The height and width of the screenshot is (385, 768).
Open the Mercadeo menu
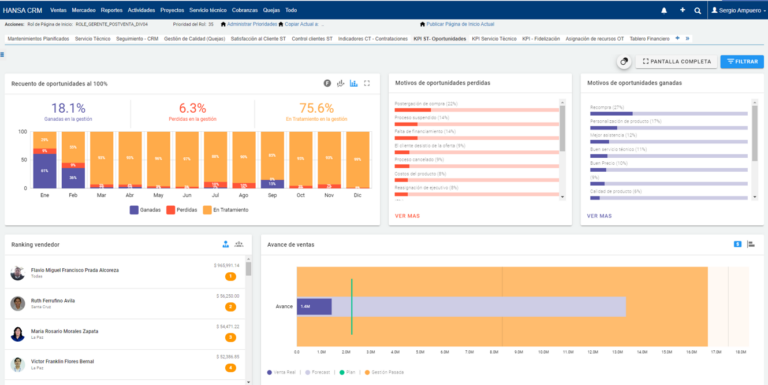pos(83,10)
